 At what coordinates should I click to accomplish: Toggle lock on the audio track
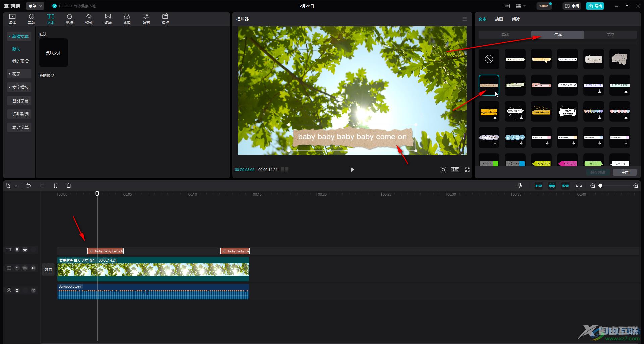tap(17, 290)
